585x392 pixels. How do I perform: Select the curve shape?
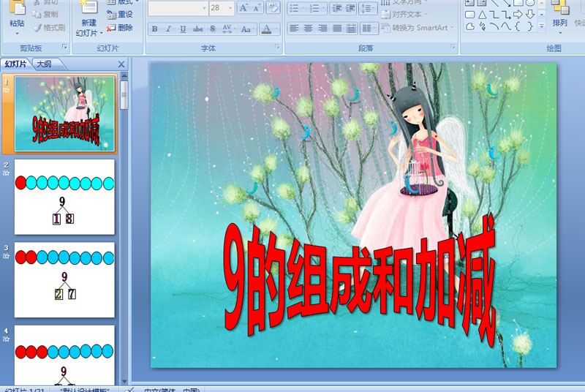pos(506,26)
